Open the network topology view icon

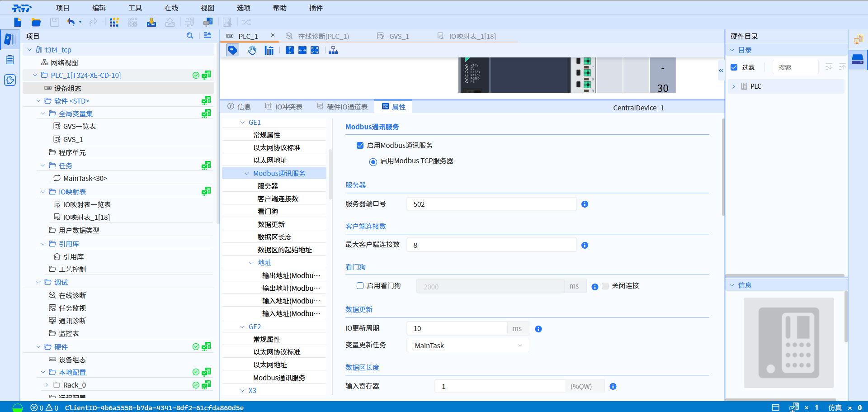(x=333, y=50)
